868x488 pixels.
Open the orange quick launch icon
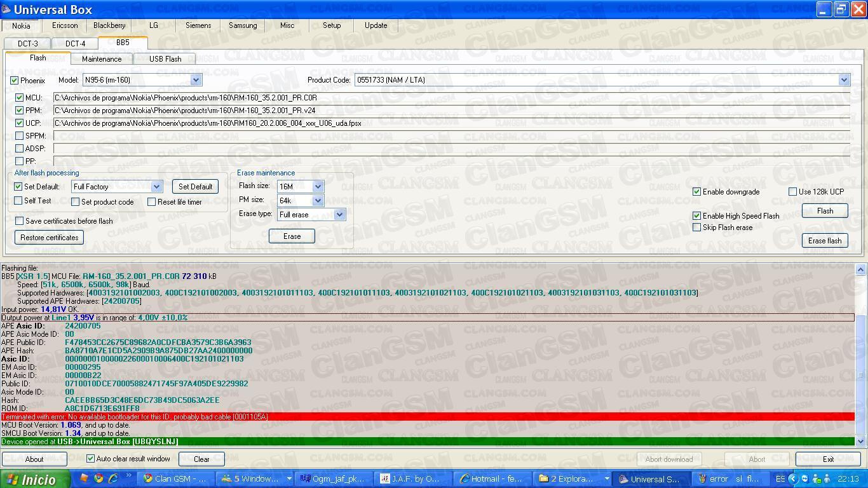click(85, 478)
